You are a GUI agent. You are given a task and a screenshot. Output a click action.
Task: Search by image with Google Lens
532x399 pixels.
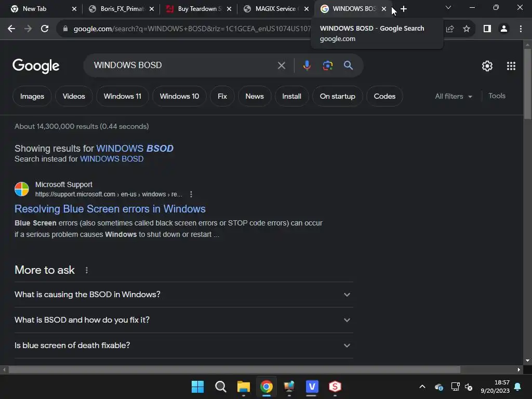[327, 65]
